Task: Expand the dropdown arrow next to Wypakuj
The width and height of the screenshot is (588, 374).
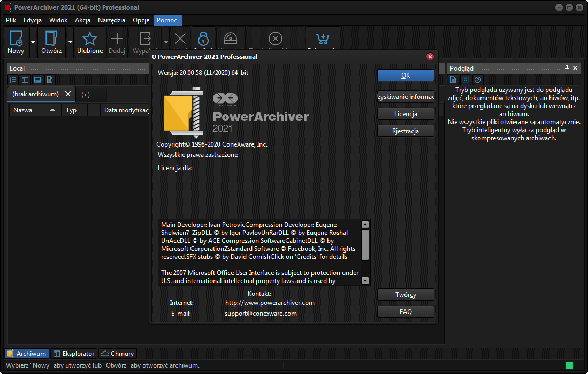Action: coord(166,42)
